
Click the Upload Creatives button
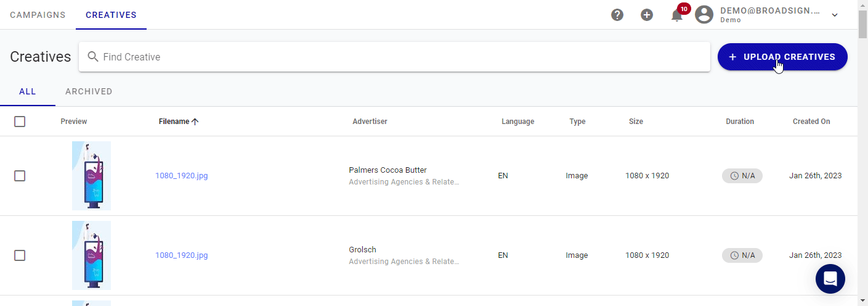click(x=782, y=57)
